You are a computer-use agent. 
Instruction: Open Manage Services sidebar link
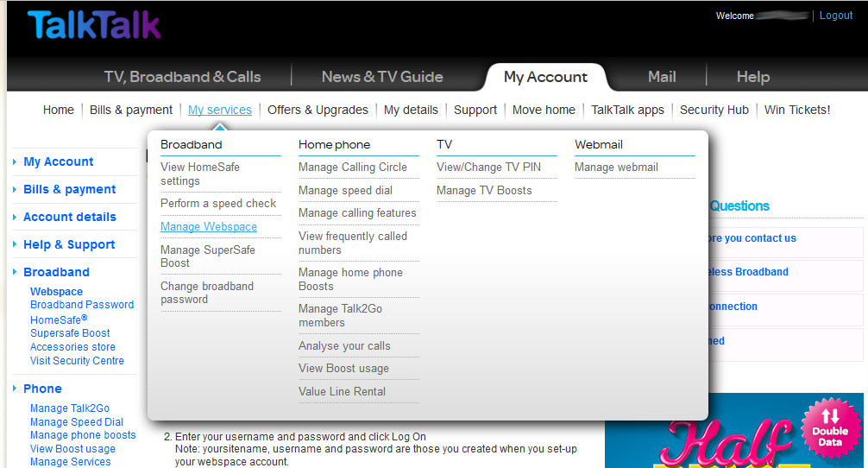click(70, 461)
